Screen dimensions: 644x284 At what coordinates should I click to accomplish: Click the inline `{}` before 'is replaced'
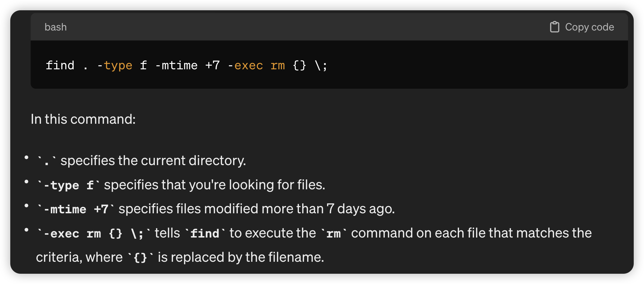tap(140, 257)
